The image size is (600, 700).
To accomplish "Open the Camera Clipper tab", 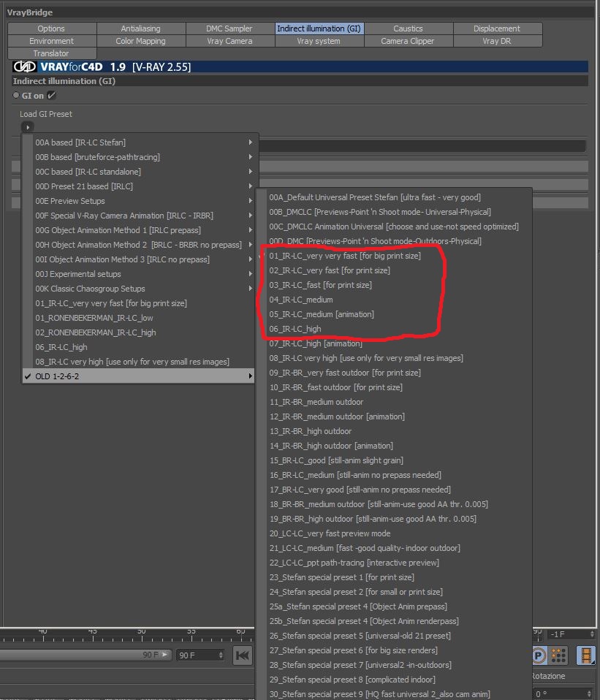I will pyautogui.click(x=409, y=41).
